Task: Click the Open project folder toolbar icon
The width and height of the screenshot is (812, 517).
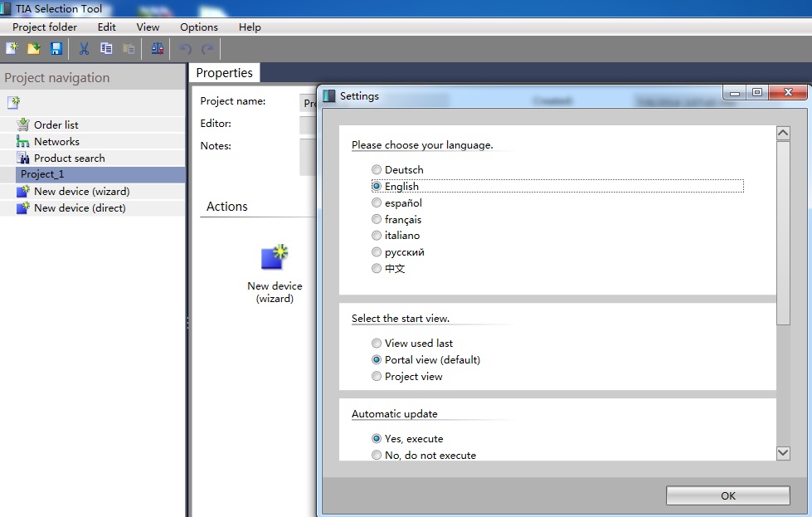Action: click(34, 49)
